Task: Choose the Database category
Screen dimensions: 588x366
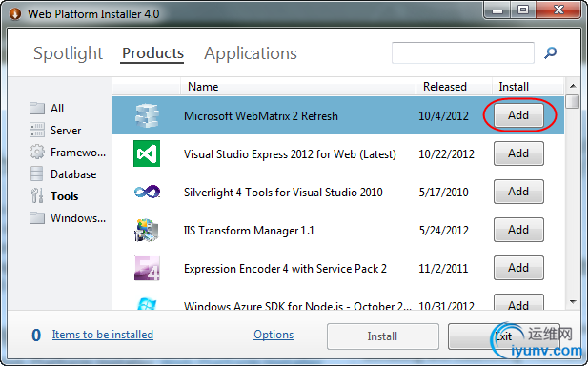Action: point(63,174)
